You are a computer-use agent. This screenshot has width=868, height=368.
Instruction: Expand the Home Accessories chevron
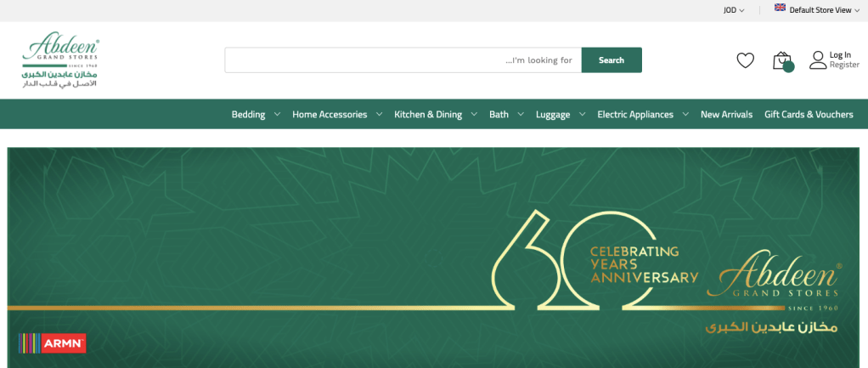click(x=379, y=115)
